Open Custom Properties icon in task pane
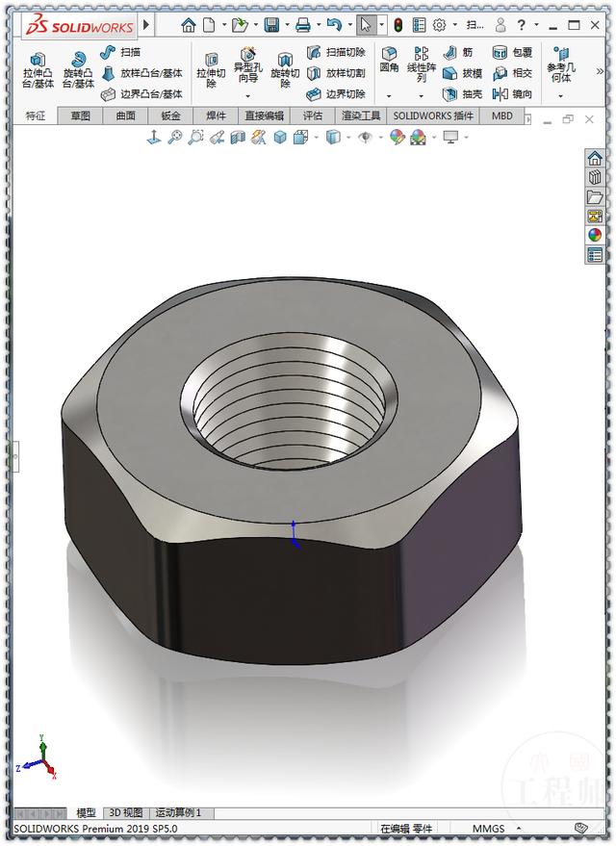Image resolution: width=616 pixels, height=846 pixels. point(595,254)
